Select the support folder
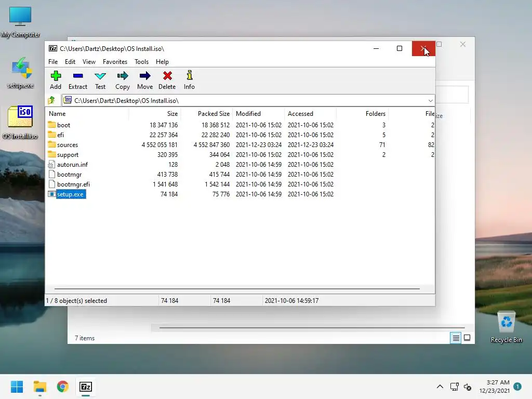Screen dimensions: 532x399 click(68, 155)
